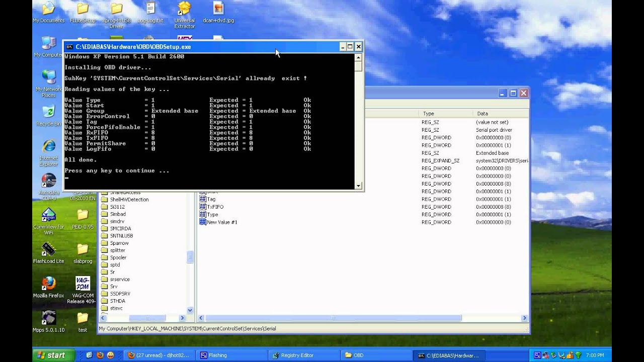Select the stisvc registry key
644x362 pixels.
[116, 308]
